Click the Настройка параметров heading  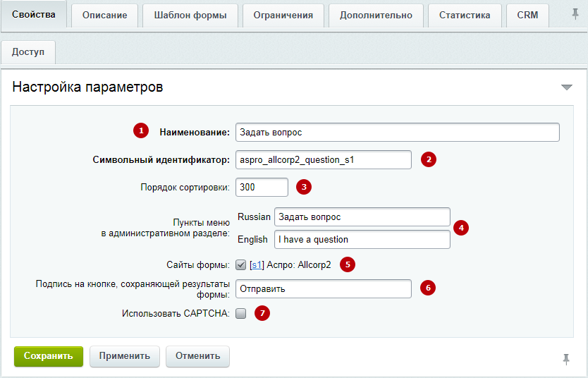click(87, 87)
